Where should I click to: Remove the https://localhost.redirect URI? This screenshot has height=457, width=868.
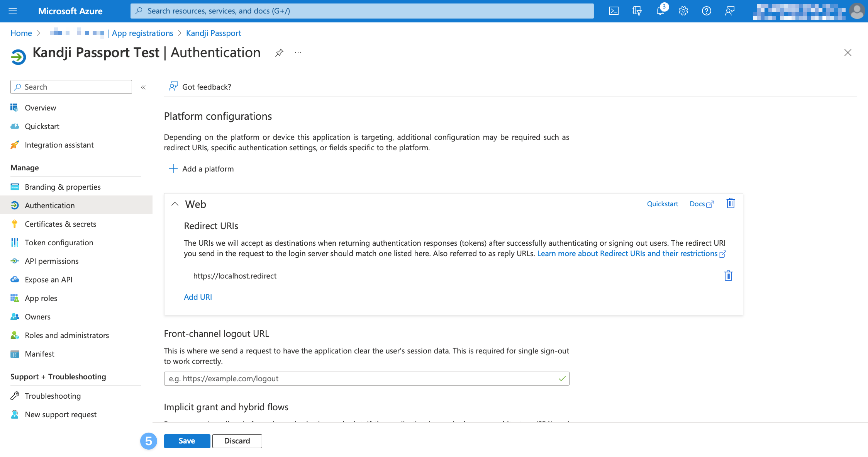(728, 276)
